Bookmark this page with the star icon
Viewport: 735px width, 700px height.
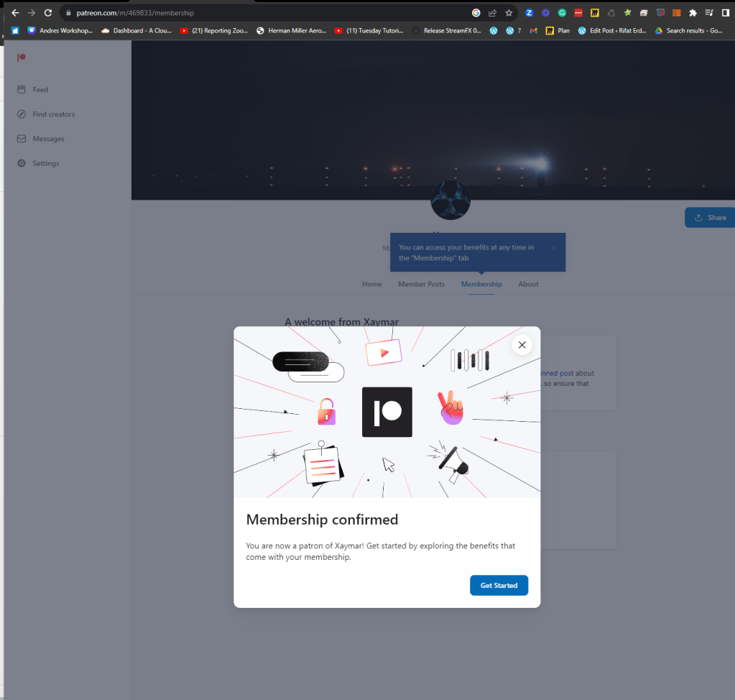pos(509,13)
